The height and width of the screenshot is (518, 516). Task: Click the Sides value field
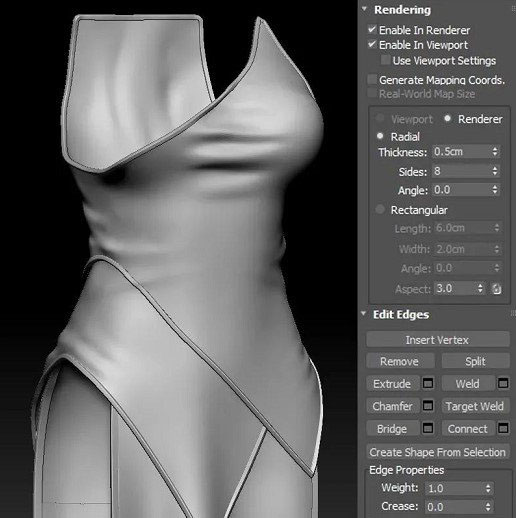(x=462, y=171)
